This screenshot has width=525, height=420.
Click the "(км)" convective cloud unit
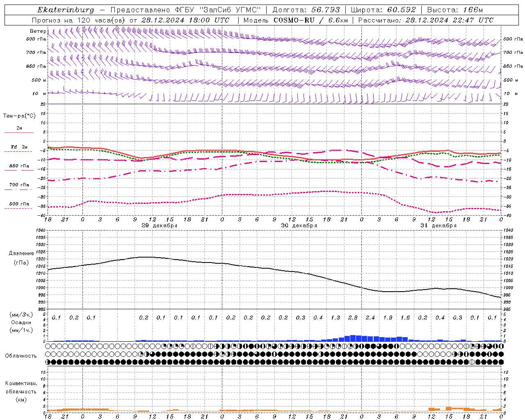pos(21,399)
